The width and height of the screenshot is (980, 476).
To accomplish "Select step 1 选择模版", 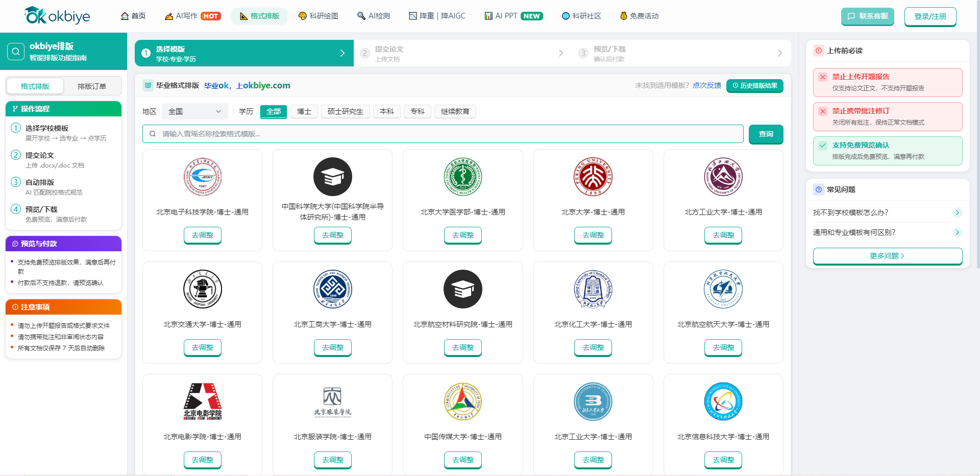I will tap(244, 53).
